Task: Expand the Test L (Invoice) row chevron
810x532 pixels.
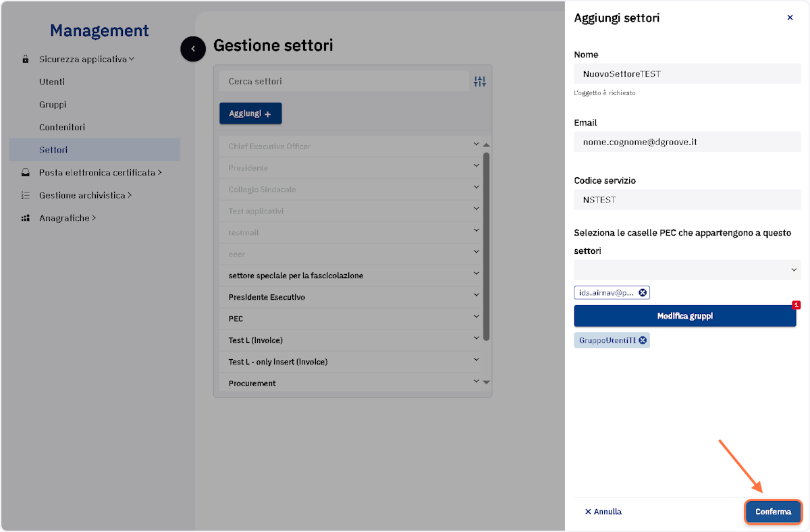Action: pos(476,338)
